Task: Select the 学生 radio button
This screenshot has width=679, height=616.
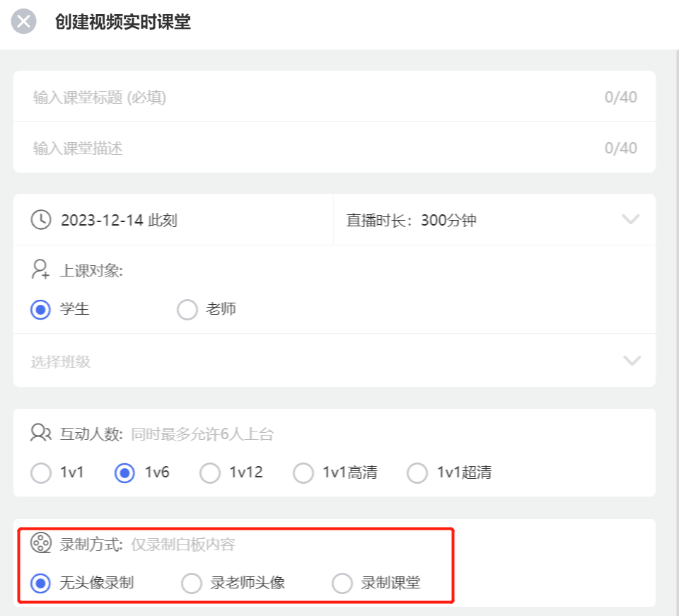Action: point(41,310)
